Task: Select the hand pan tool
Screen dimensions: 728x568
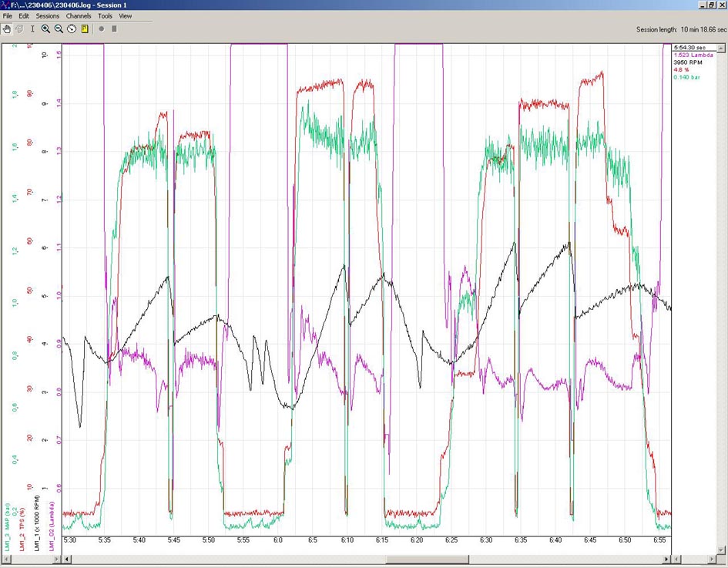Action: pos(6,29)
